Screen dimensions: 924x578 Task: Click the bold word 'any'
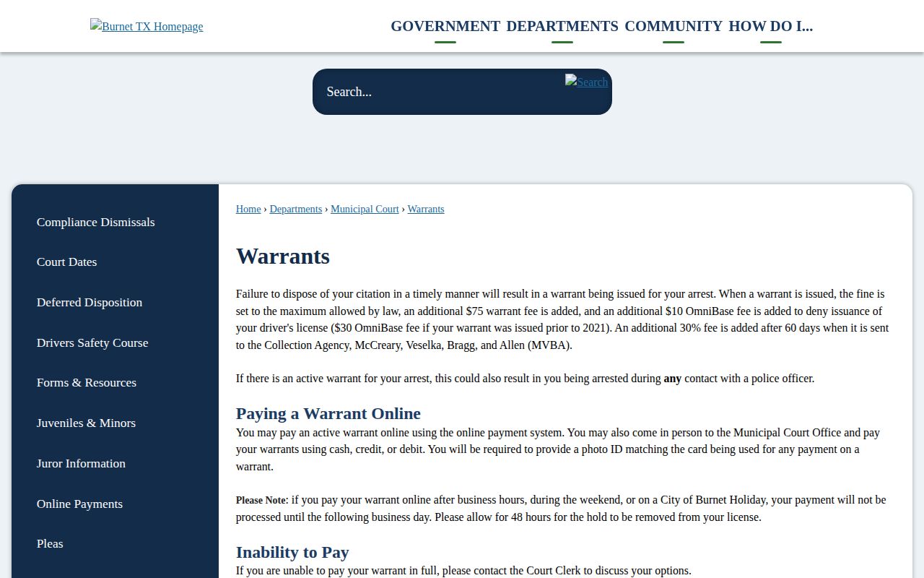click(x=673, y=379)
